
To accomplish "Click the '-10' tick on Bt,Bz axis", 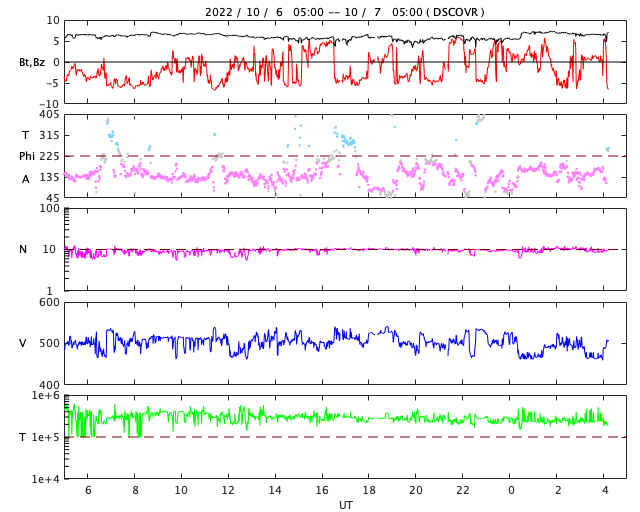I will (49, 104).
